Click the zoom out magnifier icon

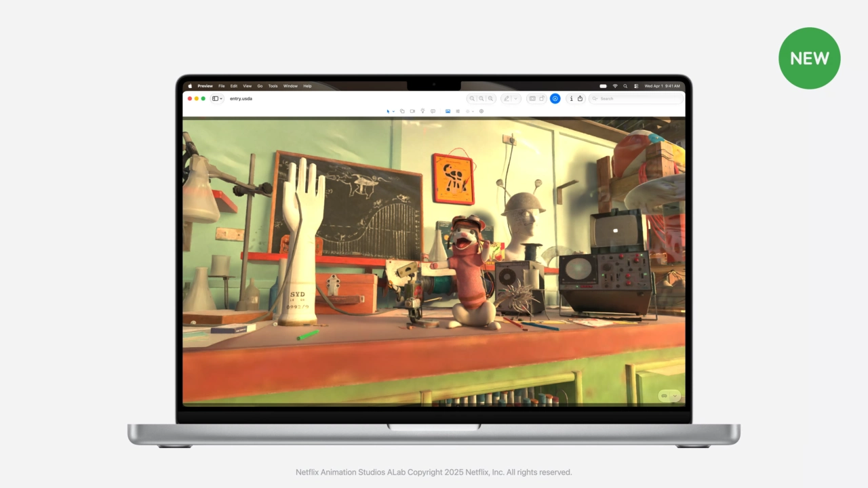(472, 98)
